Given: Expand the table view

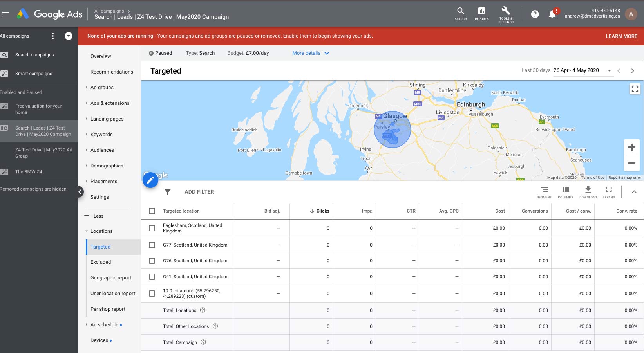Looking at the screenshot, I should (609, 192).
